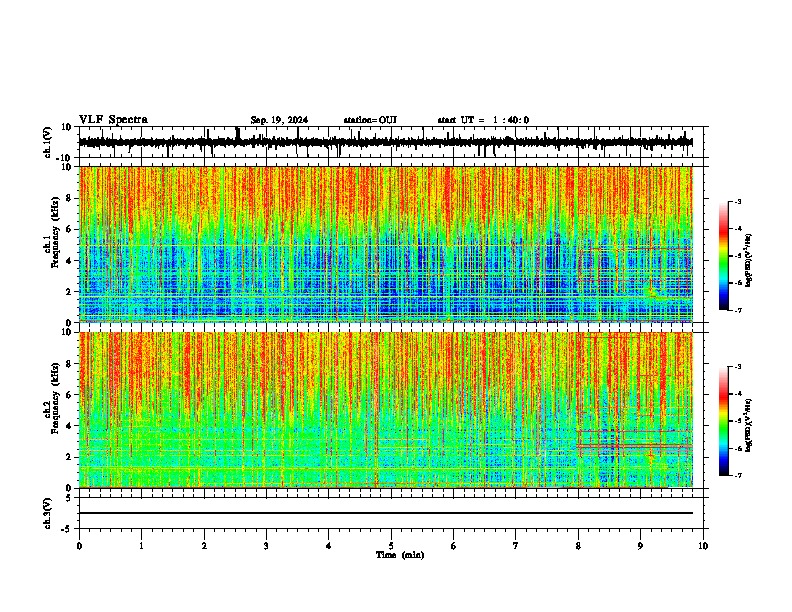Click time axis tick label "0"
Viewport: 792px width, 612px height.
[79, 546]
